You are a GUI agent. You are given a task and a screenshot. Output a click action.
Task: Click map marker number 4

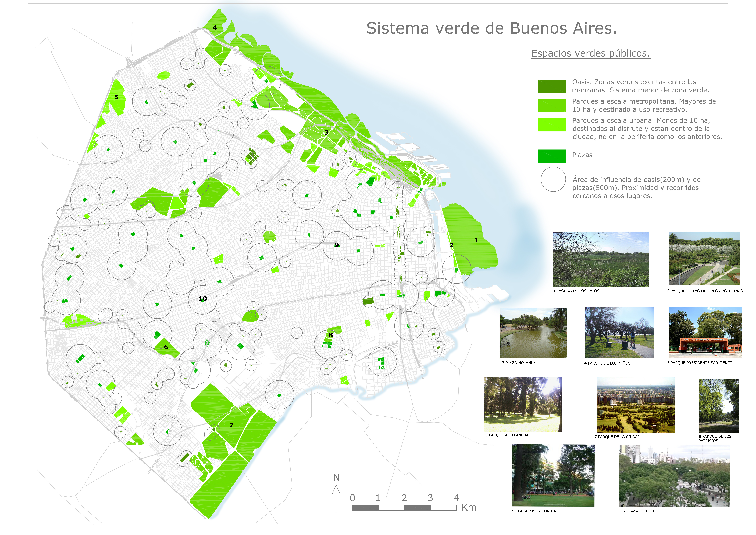215,28
